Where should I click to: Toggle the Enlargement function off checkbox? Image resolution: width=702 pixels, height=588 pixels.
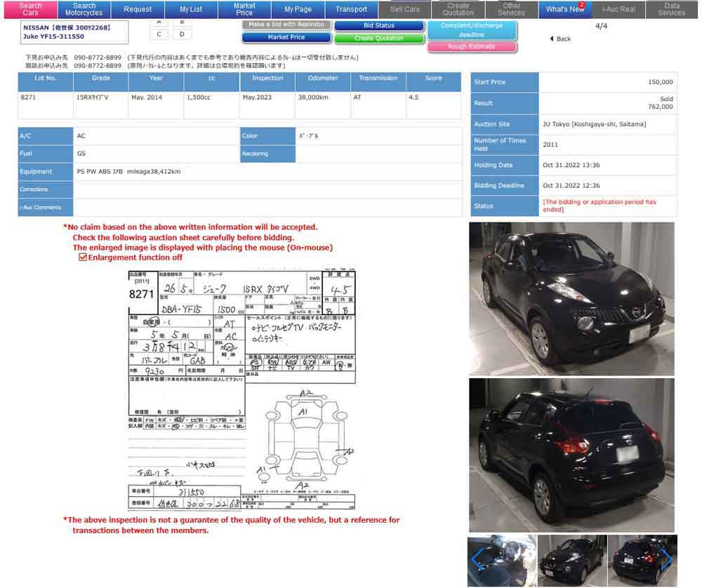pyautogui.click(x=83, y=258)
